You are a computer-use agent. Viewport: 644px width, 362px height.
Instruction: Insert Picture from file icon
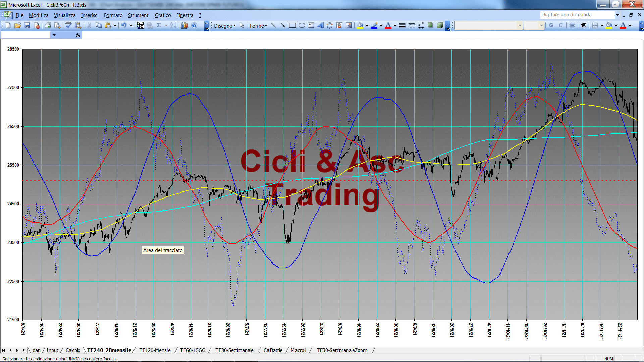click(x=349, y=25)
